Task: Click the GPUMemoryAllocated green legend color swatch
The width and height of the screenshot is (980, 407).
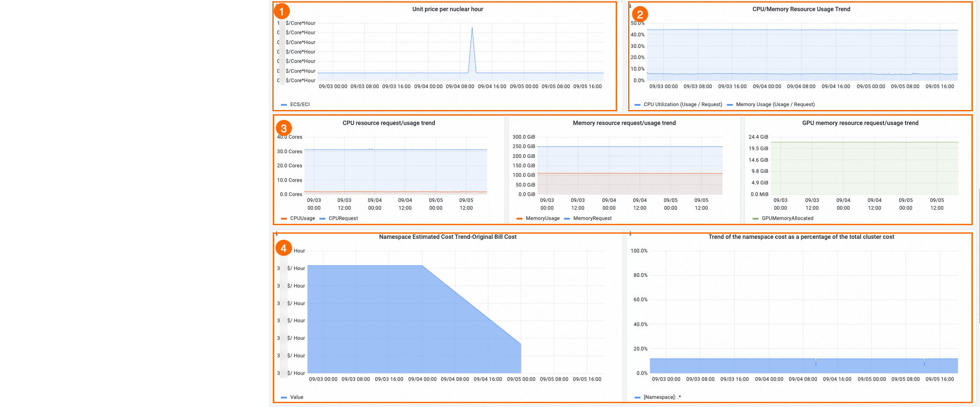Action: 756,219
